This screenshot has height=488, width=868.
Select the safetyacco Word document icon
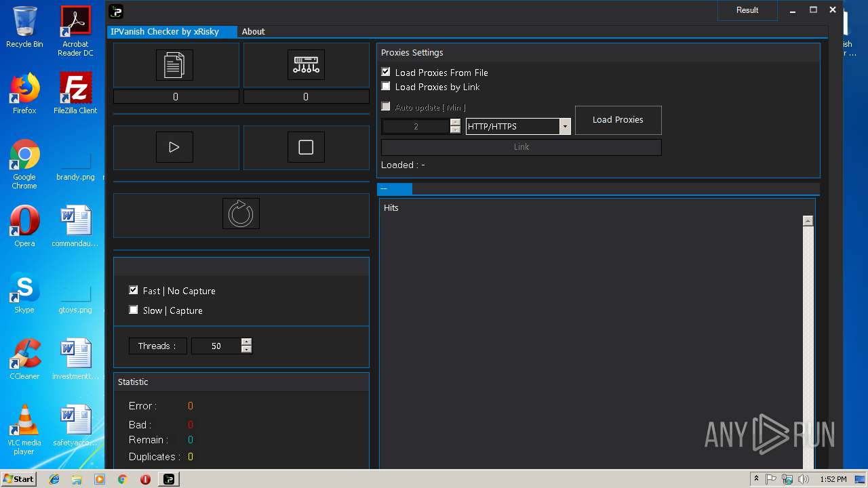[75, 425]
